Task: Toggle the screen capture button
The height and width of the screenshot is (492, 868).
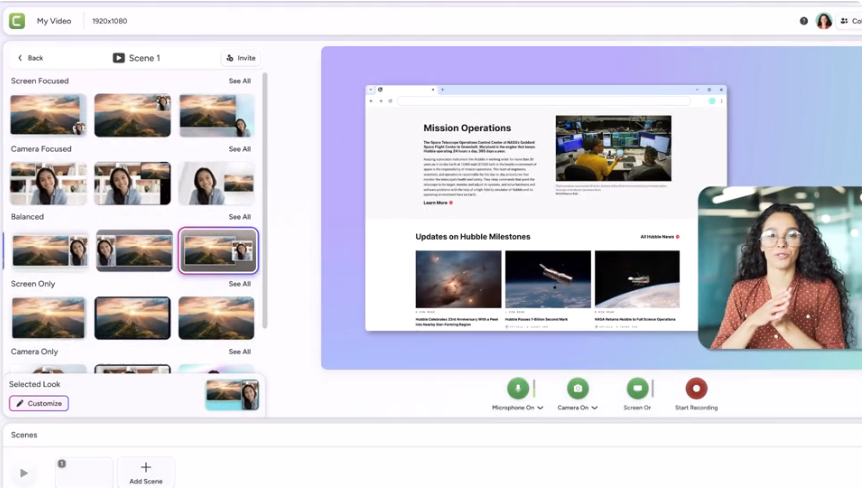Action: click(x=638, y=389)
